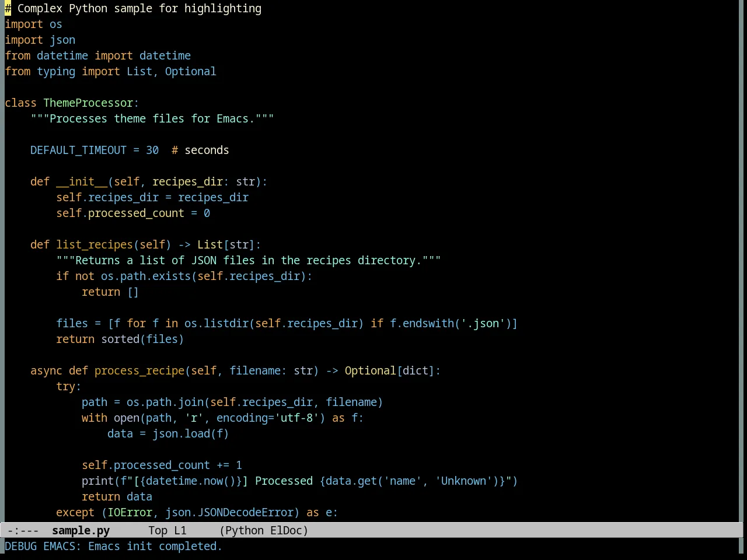Click 'json.JSONDecodeError' in the except line
Viewport: 747px width, 560px height.
click(229, 512)
